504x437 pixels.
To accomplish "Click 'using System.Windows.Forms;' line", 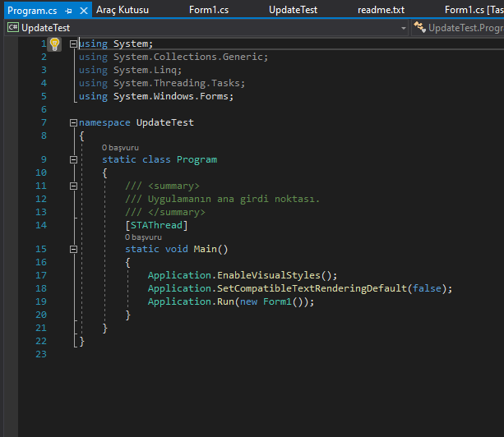I will (156, 96).
